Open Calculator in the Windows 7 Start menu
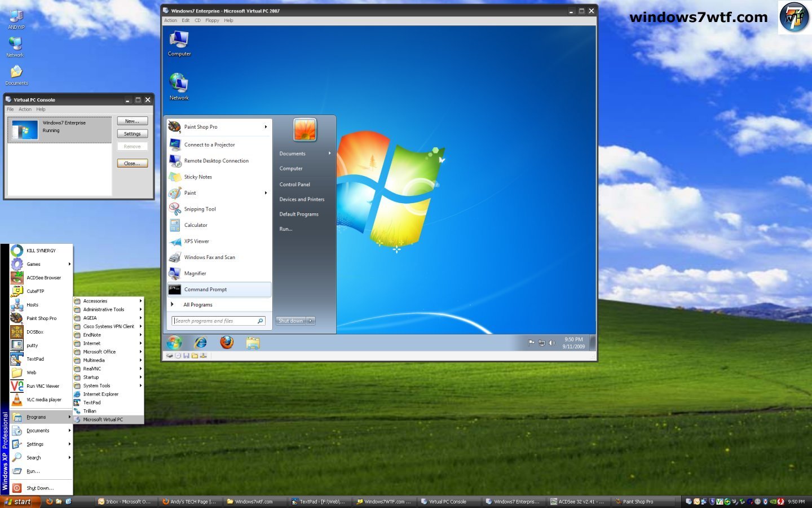Viewport: 812px width, 508px height. [x=218, y=225]
